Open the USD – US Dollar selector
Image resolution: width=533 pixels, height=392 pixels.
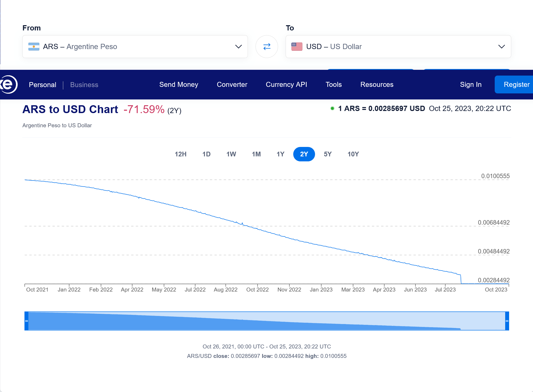pos(398,47)
